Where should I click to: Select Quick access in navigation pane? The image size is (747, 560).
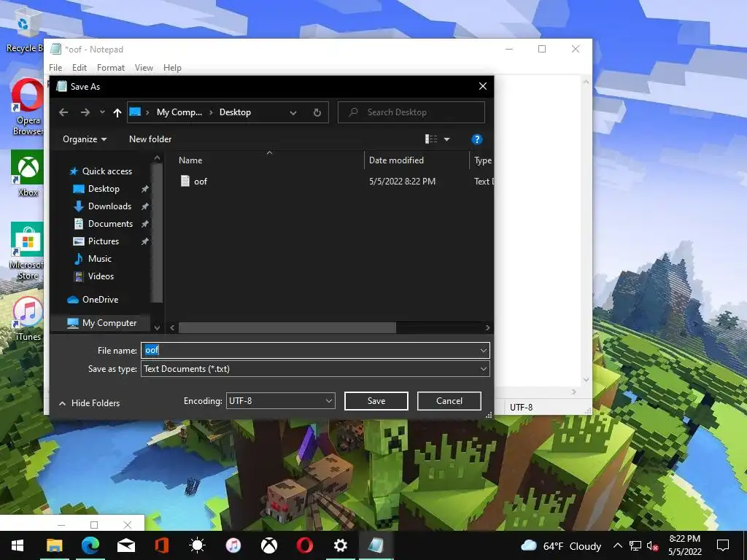107,171
